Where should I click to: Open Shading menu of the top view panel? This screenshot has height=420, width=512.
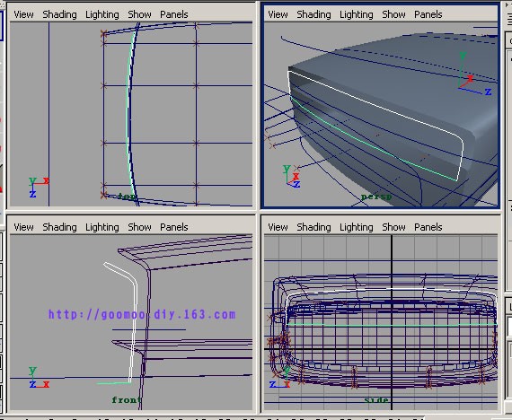click(x=60, y=14)
